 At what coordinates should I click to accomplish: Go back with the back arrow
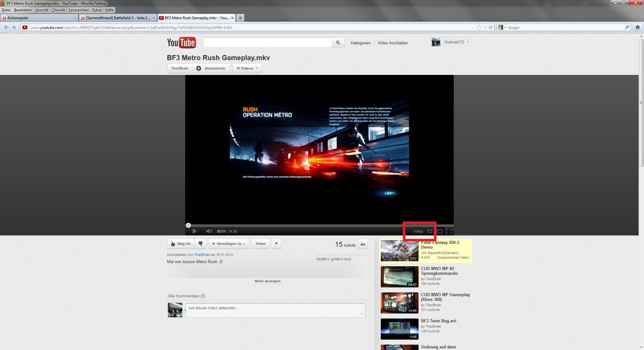click(x=6, y=27)
